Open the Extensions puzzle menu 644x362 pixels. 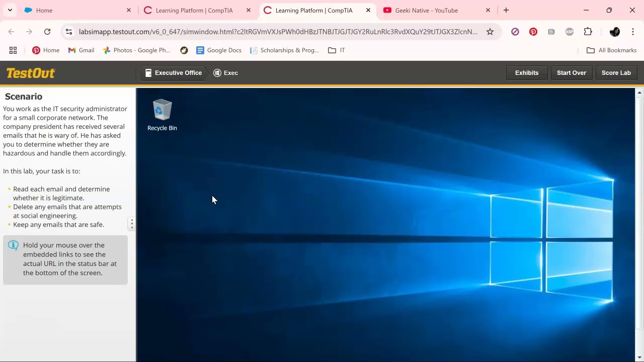pyautogui.click(x=588, y=32)
